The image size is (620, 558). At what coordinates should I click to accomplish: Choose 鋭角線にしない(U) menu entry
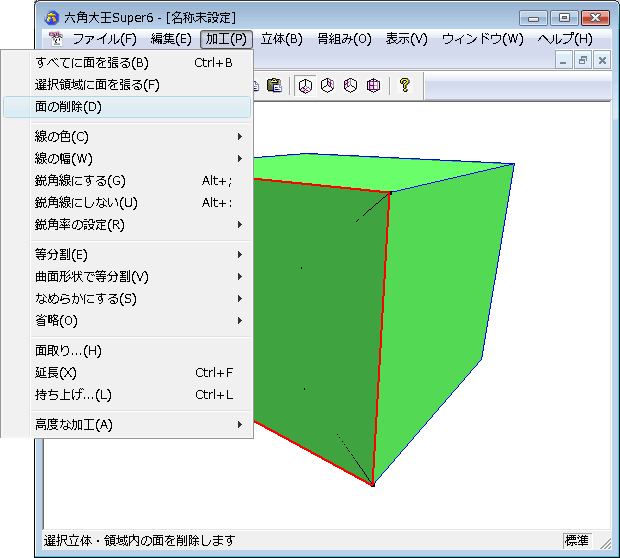click(127, 202)
